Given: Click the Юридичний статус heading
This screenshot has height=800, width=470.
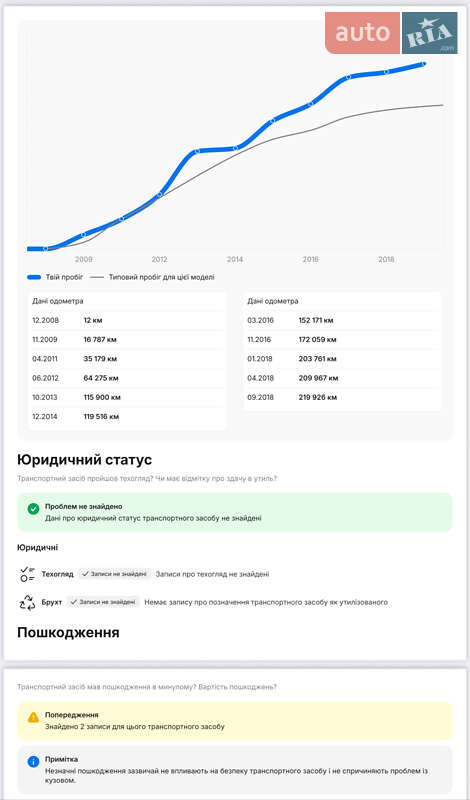Looking at the screenshot, I should tap(85, 460).
